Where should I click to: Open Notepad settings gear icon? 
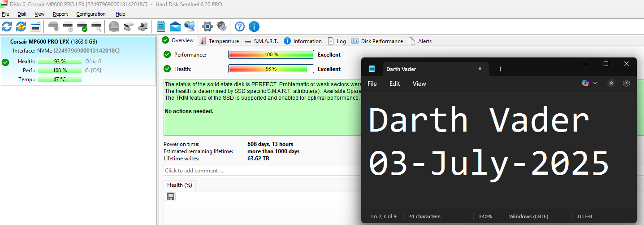click(627, 83)
